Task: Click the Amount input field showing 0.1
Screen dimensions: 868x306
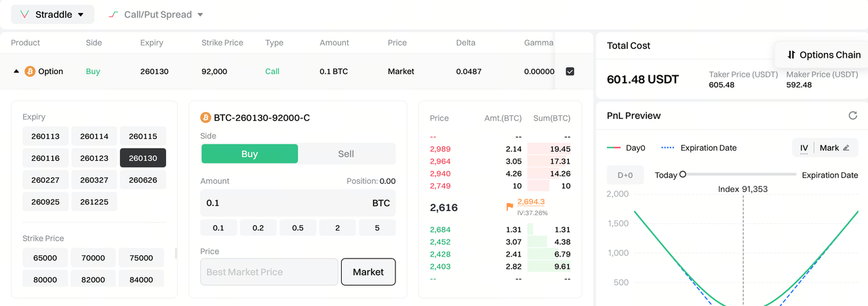Action: click(x=285, y=203)
